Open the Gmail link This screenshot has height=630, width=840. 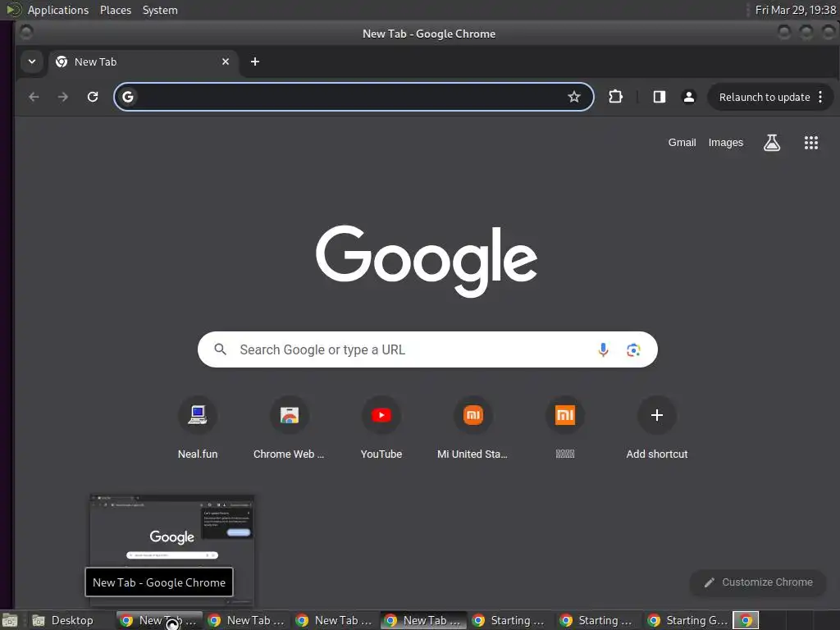click(682, 143)
